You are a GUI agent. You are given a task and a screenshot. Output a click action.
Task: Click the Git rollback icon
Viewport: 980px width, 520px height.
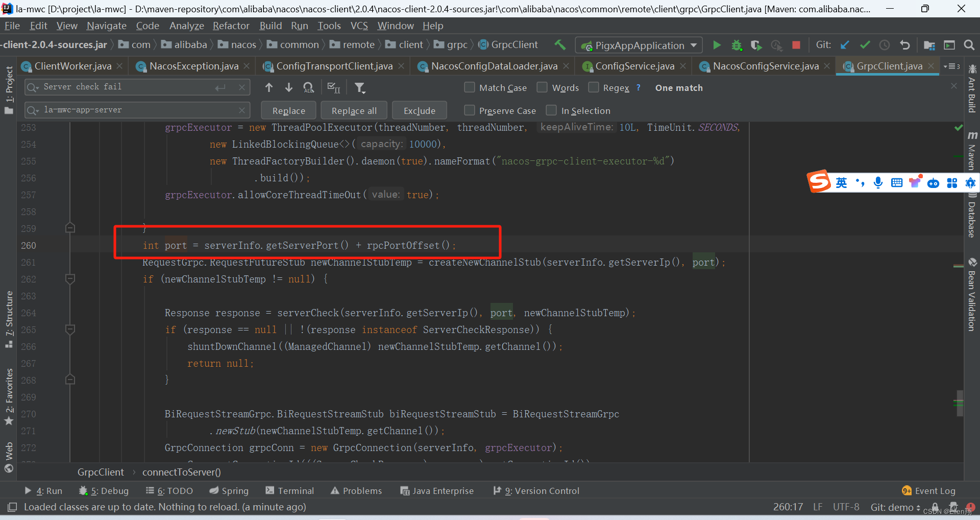click(x=904, y=45)
